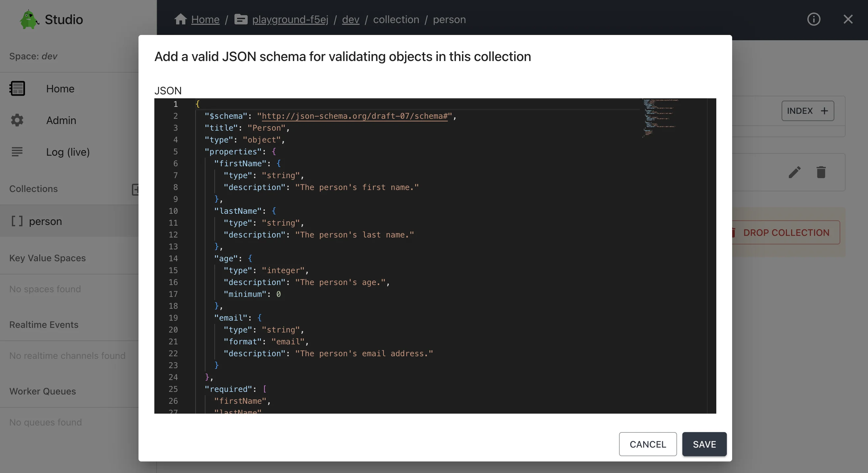The image size is (868, 473).
Task: Follow the playground-f5ej breadcrumb link
Action: point(290,19)
